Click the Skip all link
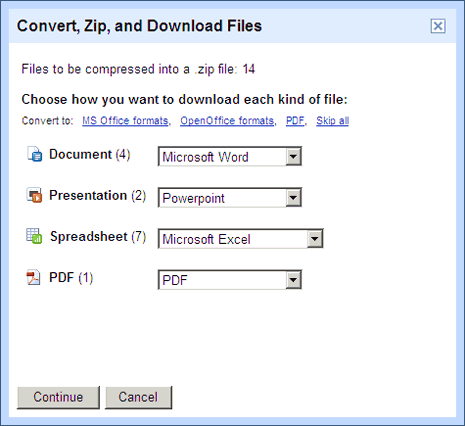The height and width of the screenshot is (426, 465). click(x=332, y=120)
